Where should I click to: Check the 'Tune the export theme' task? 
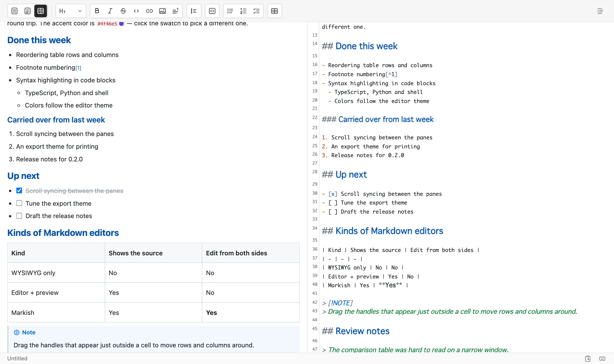click(x=19, y=203)
